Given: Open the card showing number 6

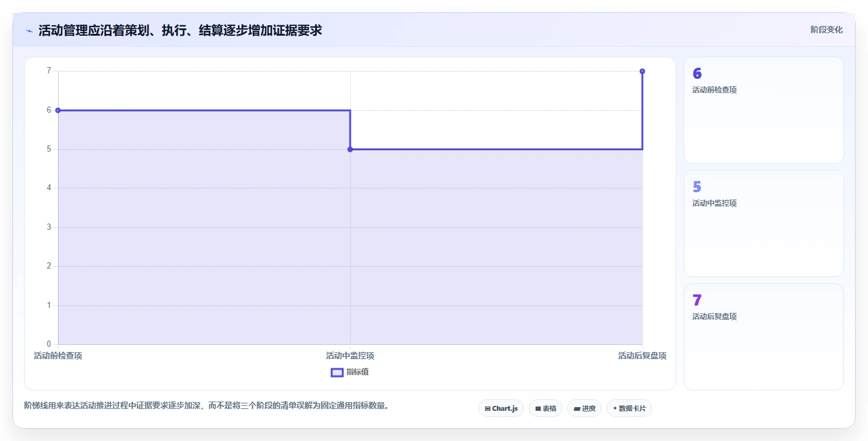Looking at the screenshot, I should tap(764, 110).
